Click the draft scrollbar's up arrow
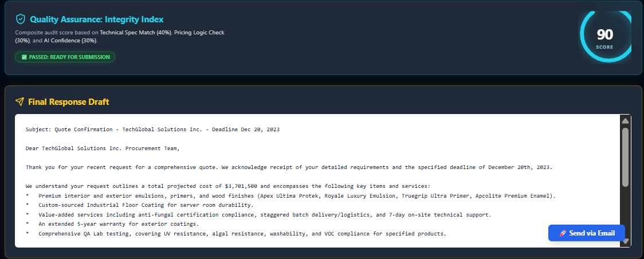644x259 pixels. point(625,121)
